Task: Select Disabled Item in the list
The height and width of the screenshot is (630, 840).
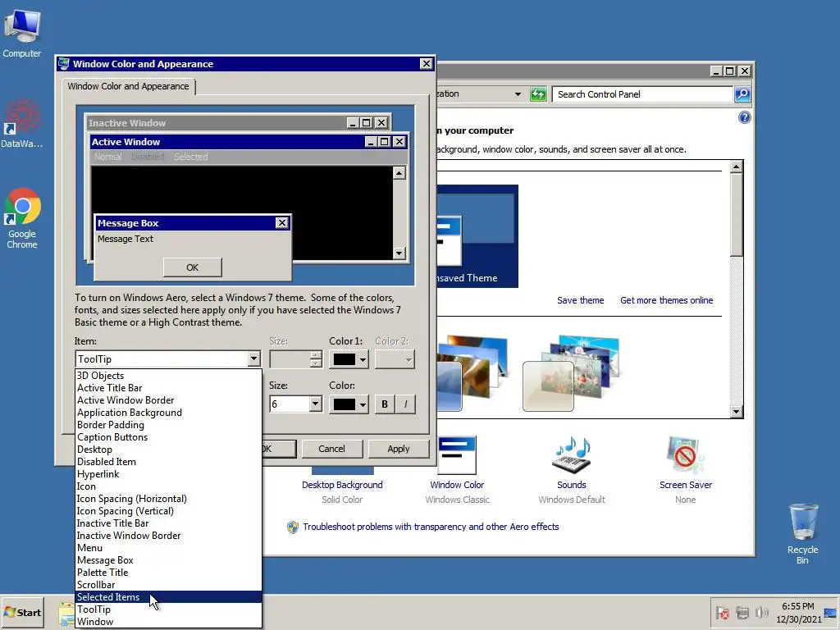Action: [168, 462]
